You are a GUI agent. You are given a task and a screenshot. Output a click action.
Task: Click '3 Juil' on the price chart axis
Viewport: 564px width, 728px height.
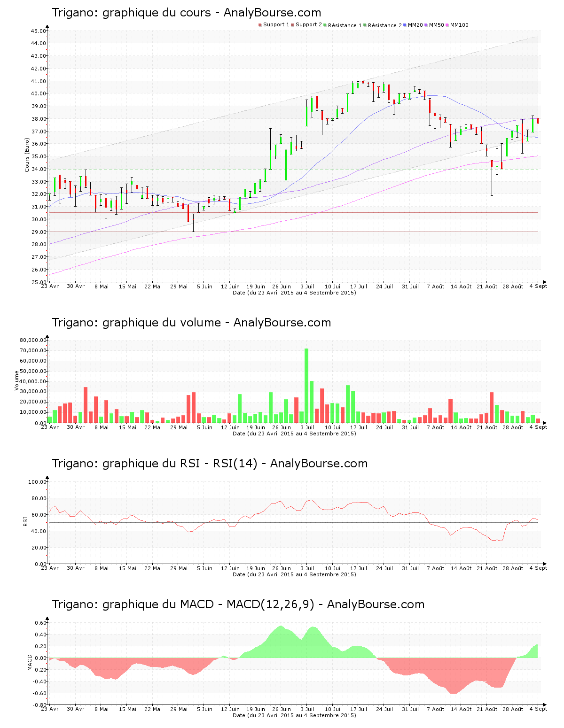click(x=307, y=287)
